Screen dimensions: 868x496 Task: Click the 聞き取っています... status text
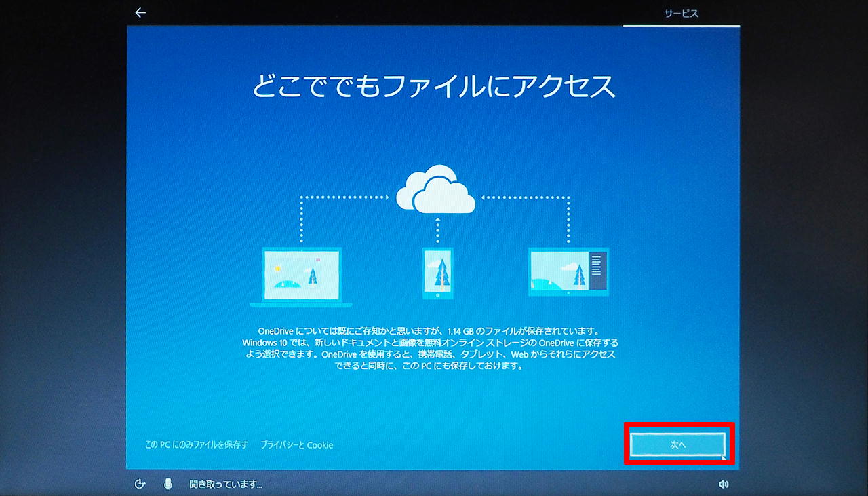click(226, 484)
